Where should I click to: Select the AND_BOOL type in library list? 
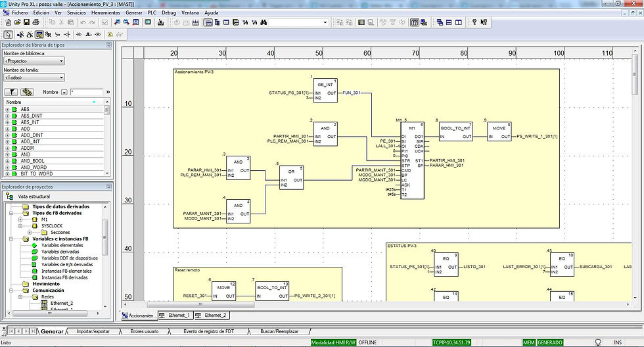(32, 161)
